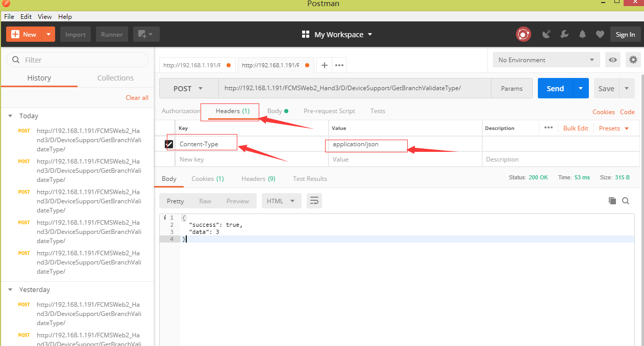Open the Authorization tab
Screen dimensions: 644x346
[x=181, y=111]
